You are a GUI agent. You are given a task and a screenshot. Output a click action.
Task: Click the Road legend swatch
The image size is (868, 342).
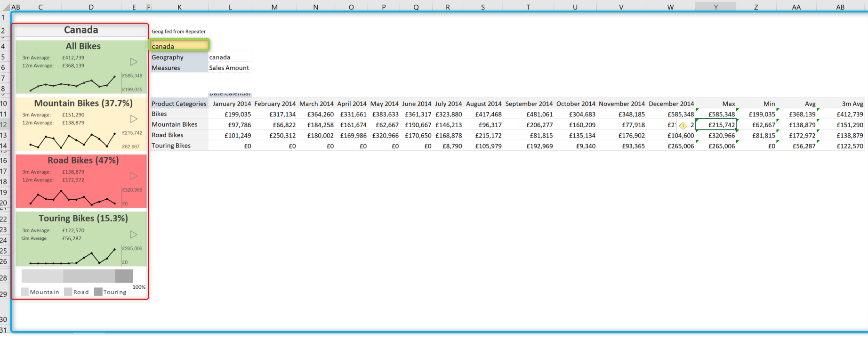68,292
